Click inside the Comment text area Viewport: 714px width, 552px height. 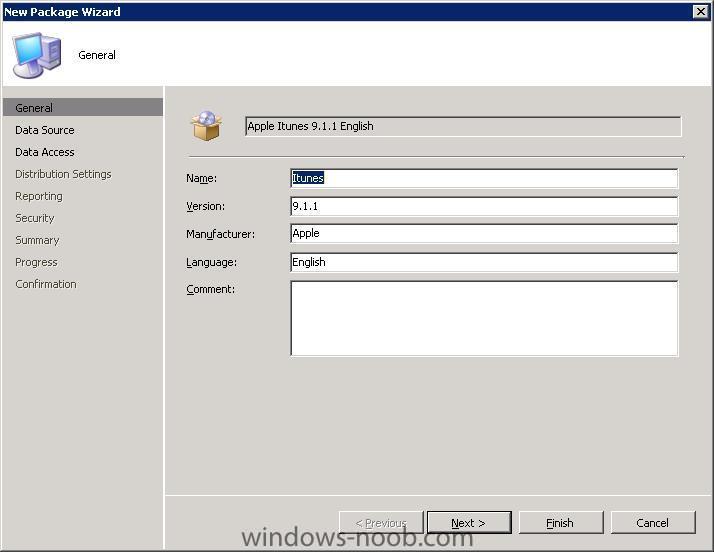pyautogui.click(x=484, y=318)
